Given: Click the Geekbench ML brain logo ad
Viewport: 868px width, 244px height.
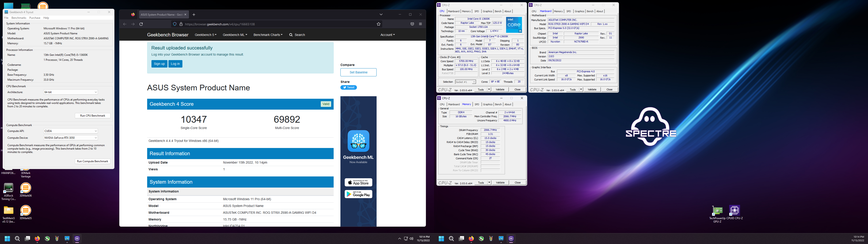Looking at the screenshot, I should 358,141.
